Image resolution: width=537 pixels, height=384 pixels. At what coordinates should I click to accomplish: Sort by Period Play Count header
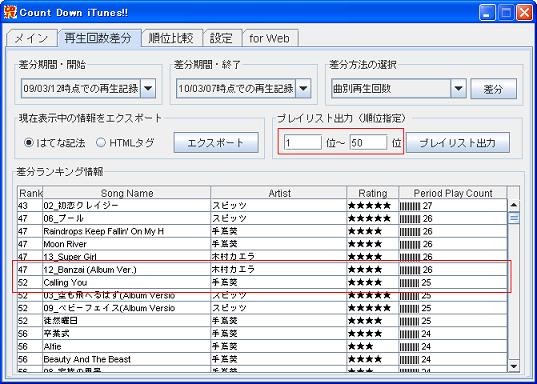(453, 193)
